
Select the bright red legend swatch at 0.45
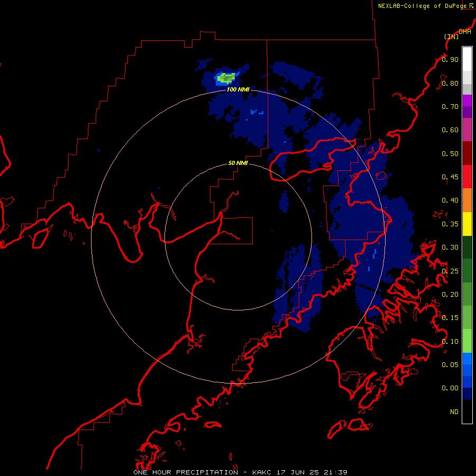[467, 177]
